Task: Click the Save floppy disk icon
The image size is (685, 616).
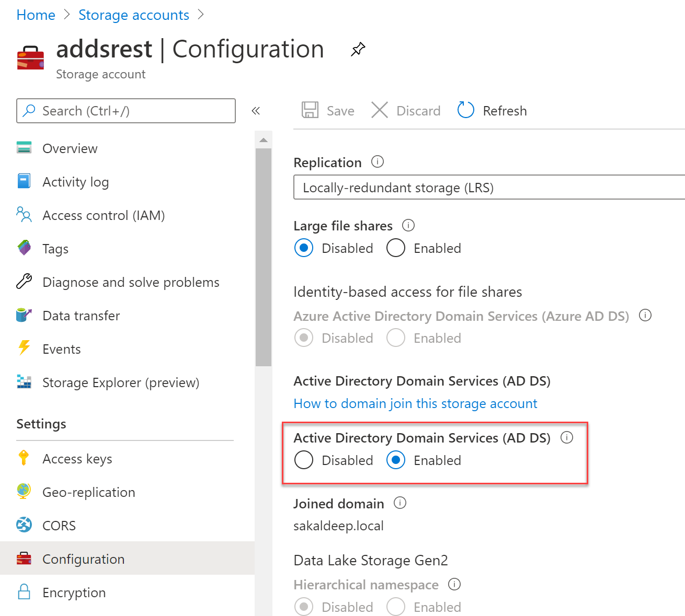Action: coord(310,110)
